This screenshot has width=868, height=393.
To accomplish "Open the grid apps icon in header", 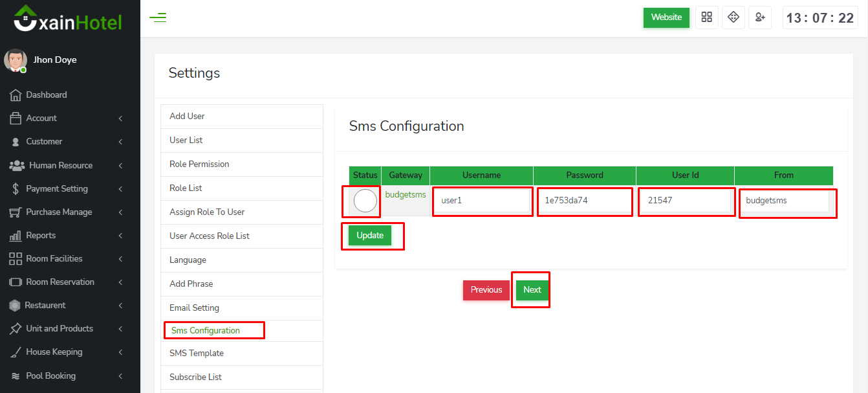I will click(x=706, y=17).
